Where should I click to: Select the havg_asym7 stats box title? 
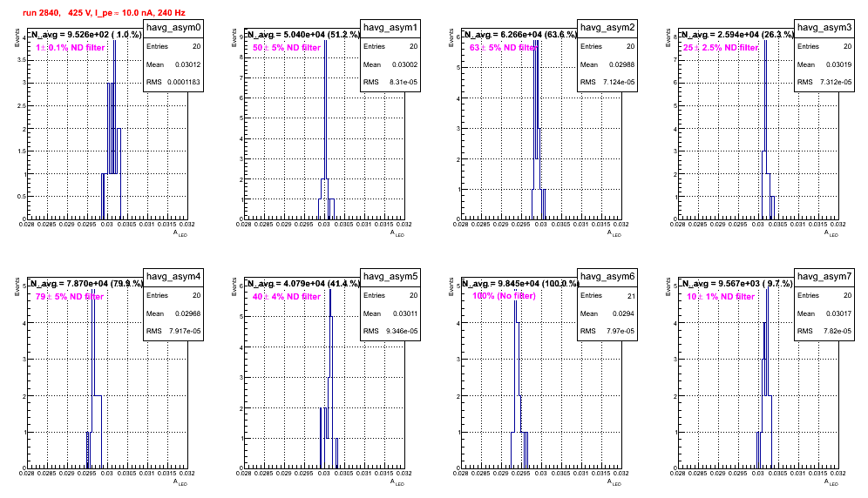[x=824, y=277]
